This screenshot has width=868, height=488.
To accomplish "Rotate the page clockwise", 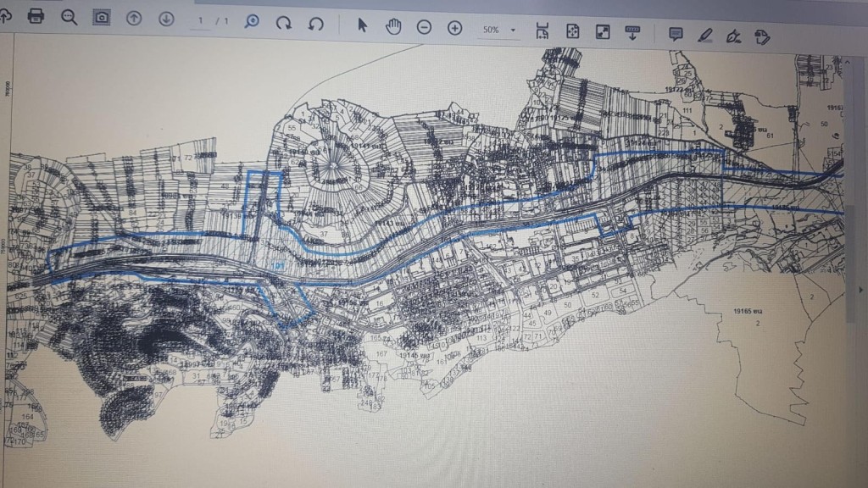I will click(284, 23).
